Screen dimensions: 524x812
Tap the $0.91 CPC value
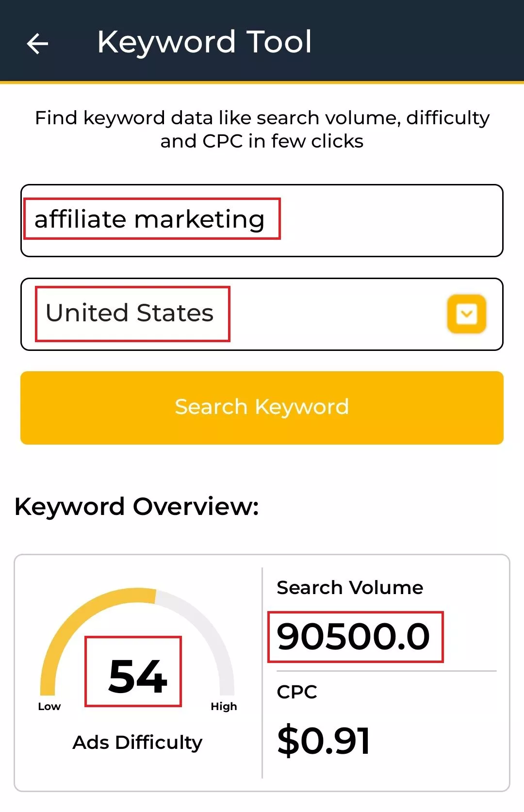click(x=324, y=741)
